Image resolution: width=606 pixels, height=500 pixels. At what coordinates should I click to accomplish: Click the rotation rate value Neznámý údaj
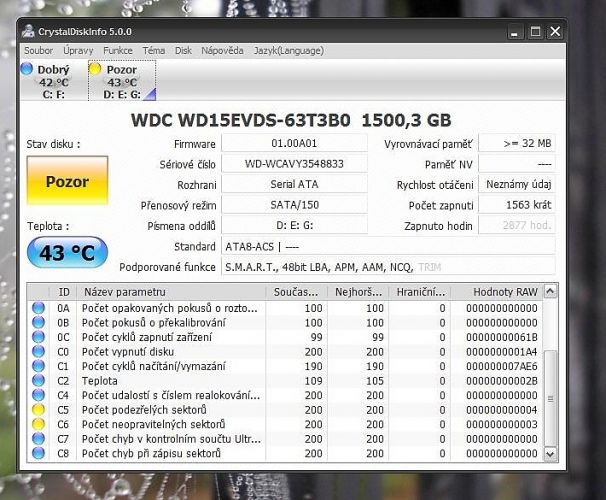click(517, 184)
